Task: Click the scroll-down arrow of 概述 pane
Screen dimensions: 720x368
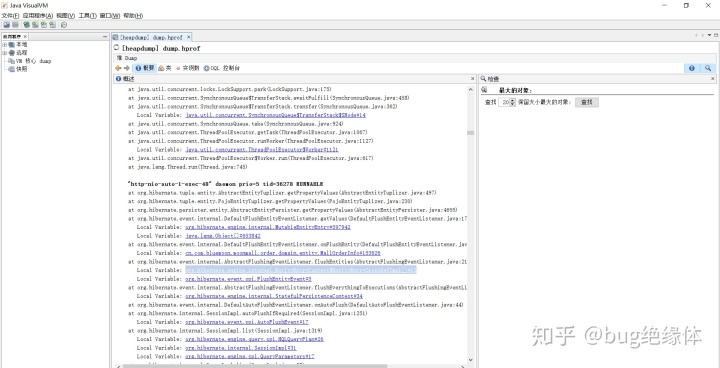Action: tap(470, 360)
